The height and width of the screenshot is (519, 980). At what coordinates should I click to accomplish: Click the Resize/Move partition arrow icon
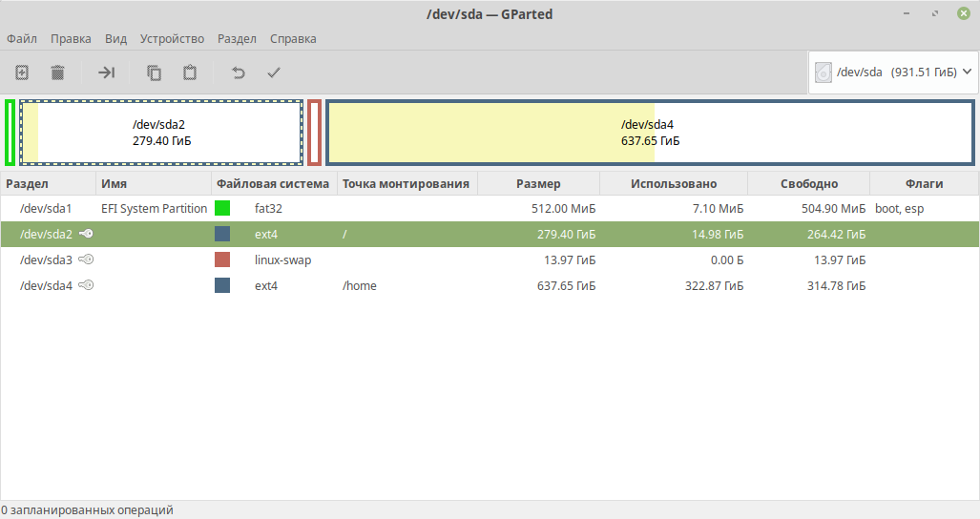[x=107, y=73]
